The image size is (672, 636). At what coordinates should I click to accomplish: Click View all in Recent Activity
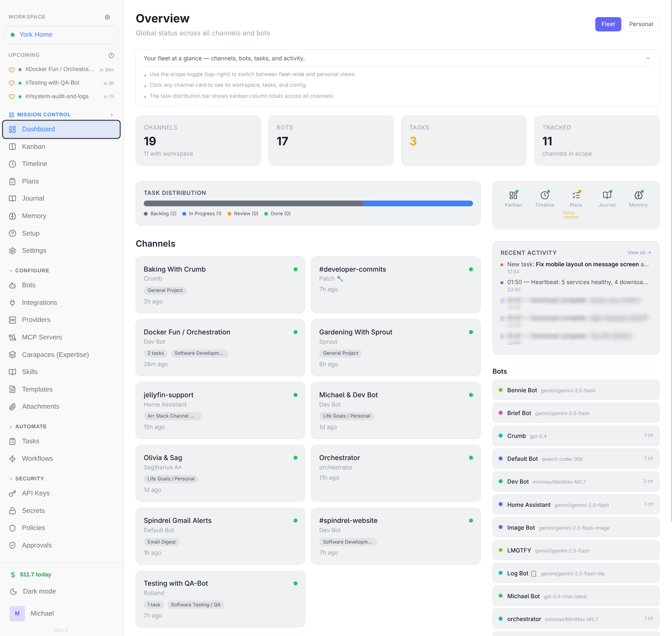point(639,252)
